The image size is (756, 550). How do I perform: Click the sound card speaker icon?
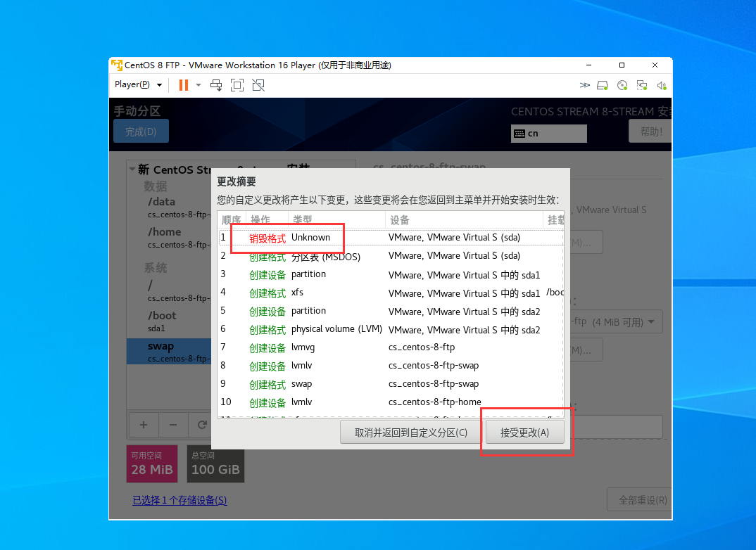tap(662, 85)
